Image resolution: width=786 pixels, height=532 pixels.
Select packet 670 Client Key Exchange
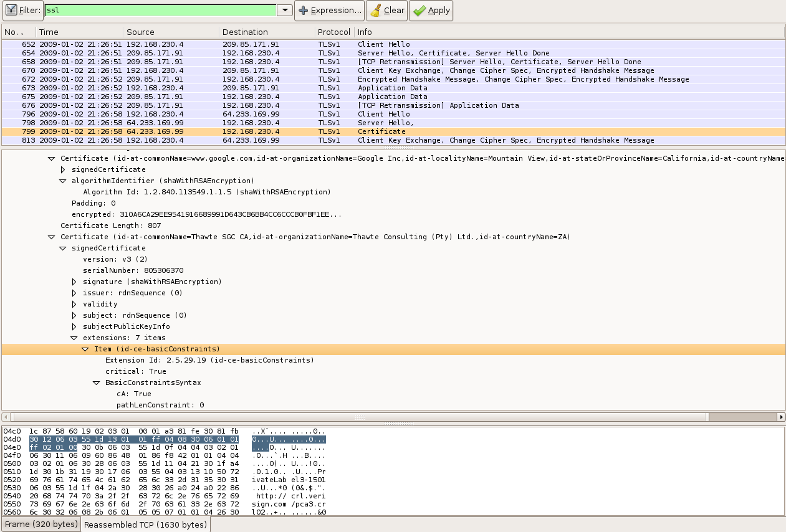click(x=393, y=70)
